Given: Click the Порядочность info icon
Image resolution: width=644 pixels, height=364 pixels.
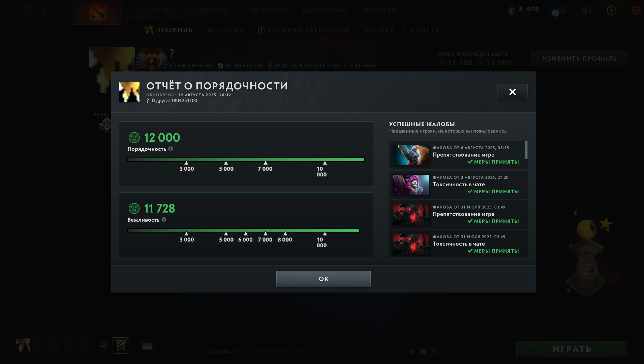Looking at the screenshot, I should [171, 149].
